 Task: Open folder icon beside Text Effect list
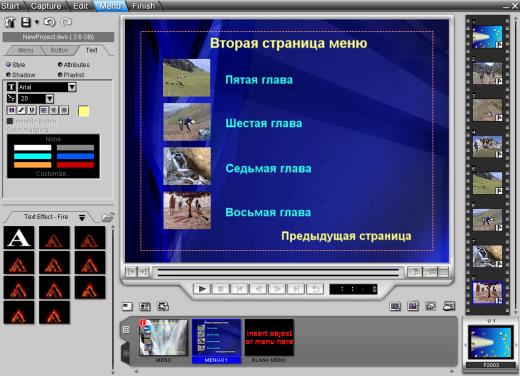(x=107, y=217)
